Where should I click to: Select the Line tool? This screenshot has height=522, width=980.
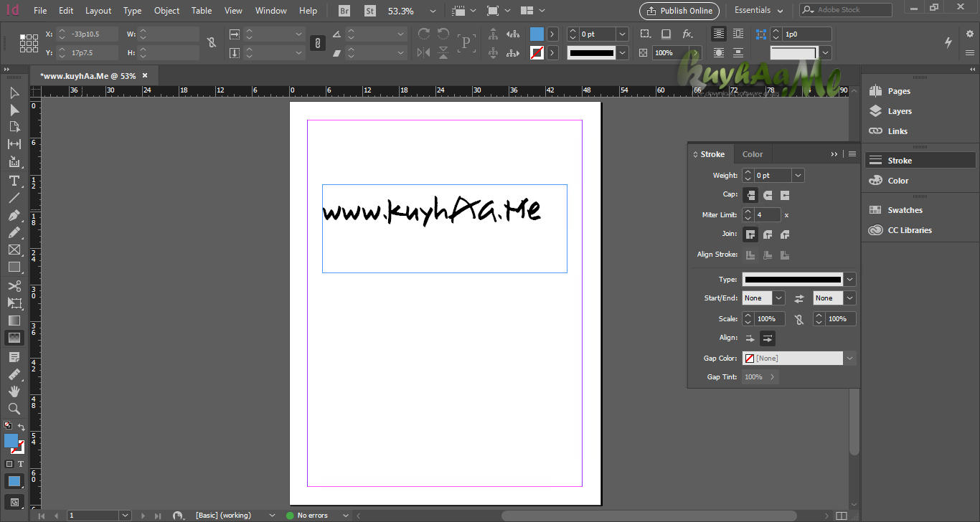pyautogui.click(x=14, y=198)
